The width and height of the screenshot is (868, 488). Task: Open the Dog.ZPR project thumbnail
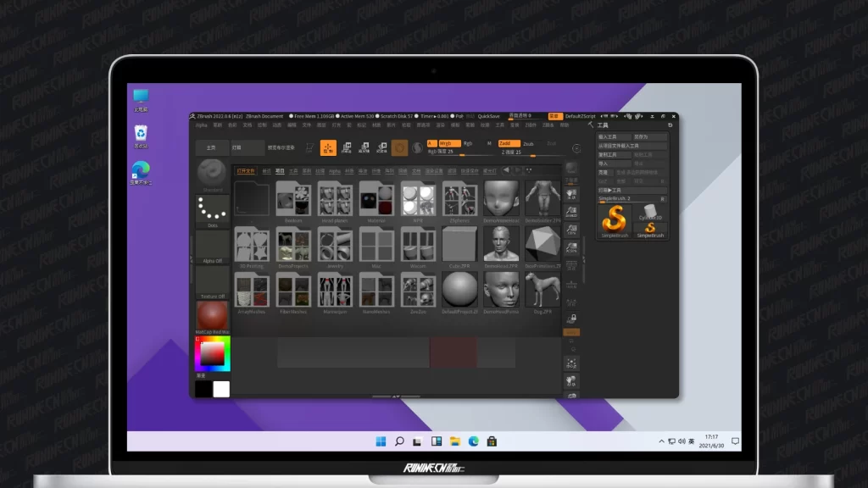(542, 290)
